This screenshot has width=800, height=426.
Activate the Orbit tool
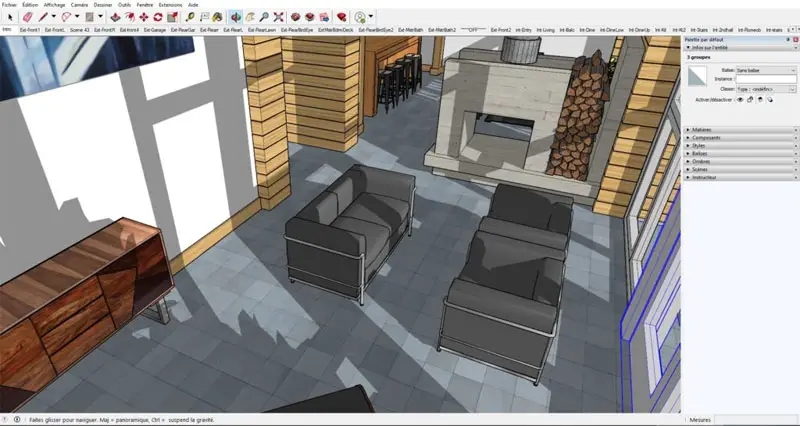236,17
